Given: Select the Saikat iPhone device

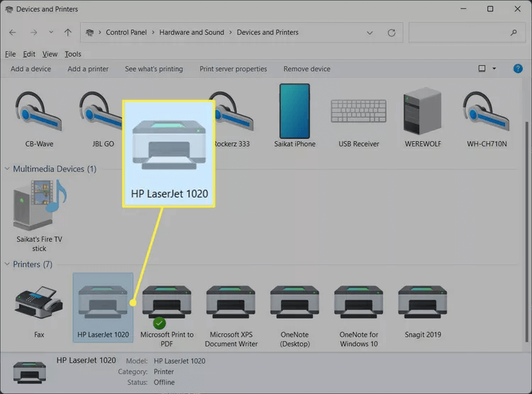Looking at the screenshot, I should [x=294, y=116].
